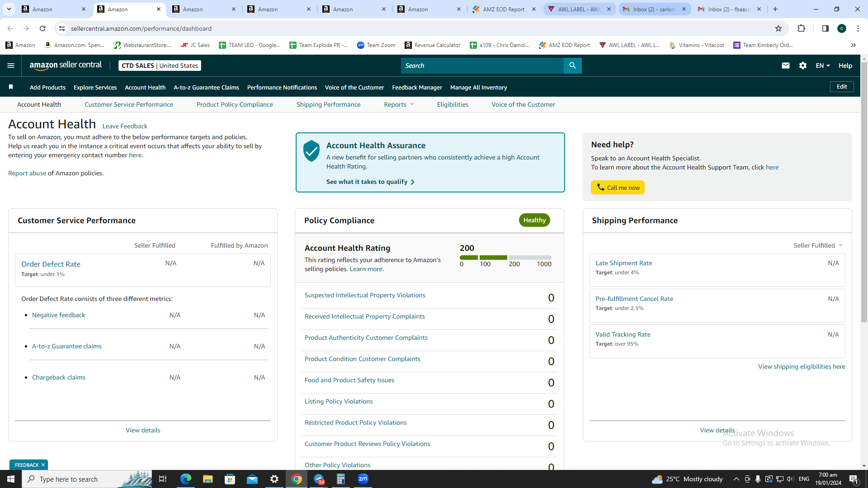Open Suspected Intellectual Property Violations

point(365,295)
